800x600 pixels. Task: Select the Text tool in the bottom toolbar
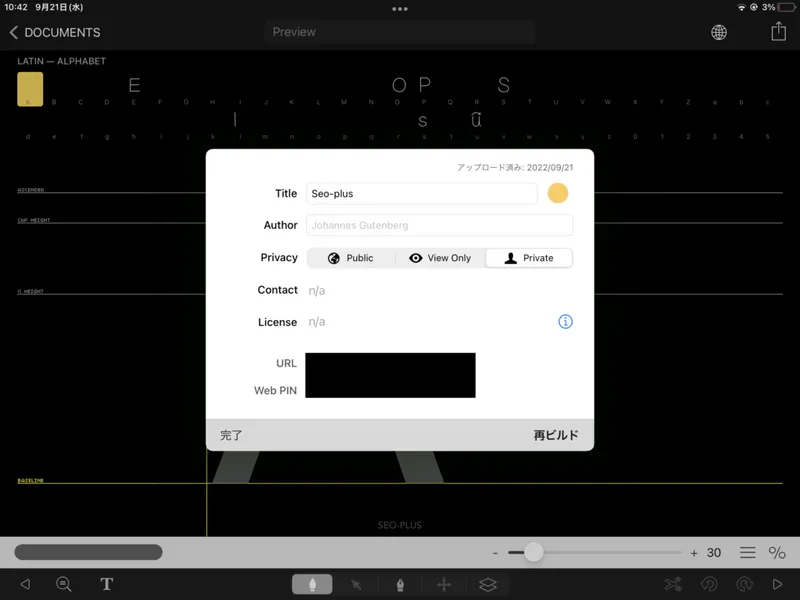click(106, 584)
